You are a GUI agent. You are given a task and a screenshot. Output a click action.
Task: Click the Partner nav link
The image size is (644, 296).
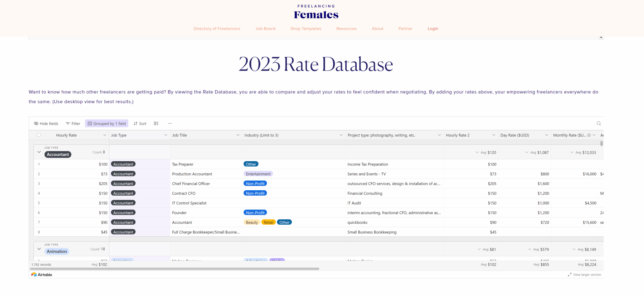pos(406,29)
